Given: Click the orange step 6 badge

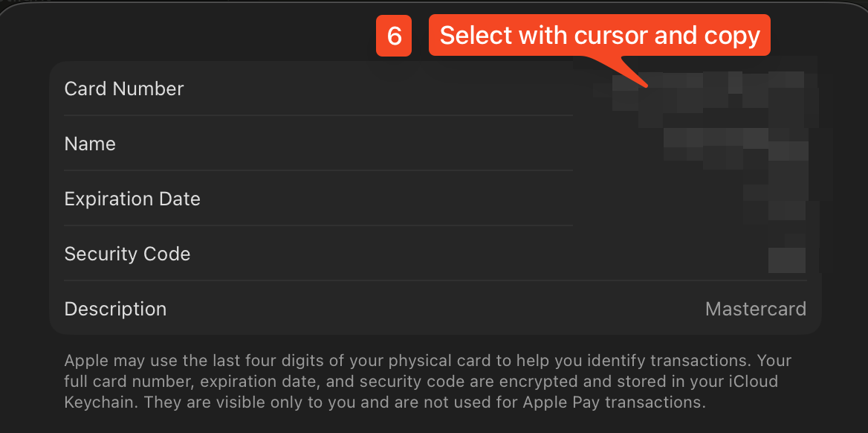Looking at the screenshot, I should pos(394,35).
